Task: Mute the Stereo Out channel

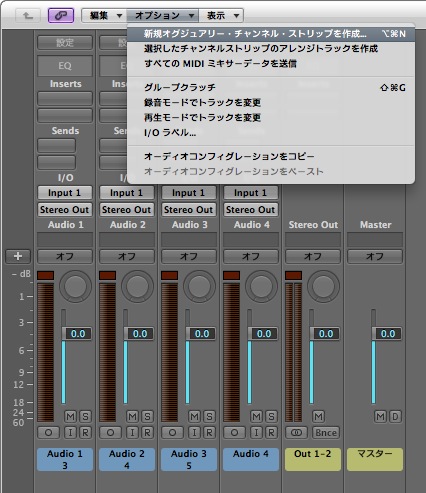Action: tap(318, 416)
